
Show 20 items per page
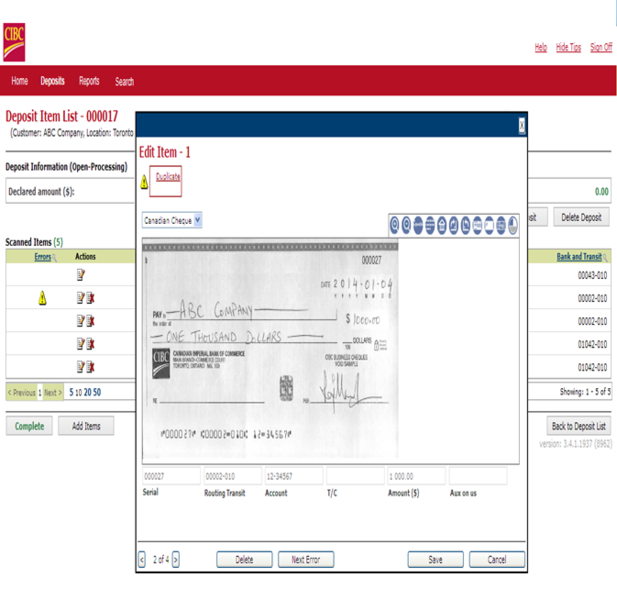pyautogui.click(x=87, y=392)
